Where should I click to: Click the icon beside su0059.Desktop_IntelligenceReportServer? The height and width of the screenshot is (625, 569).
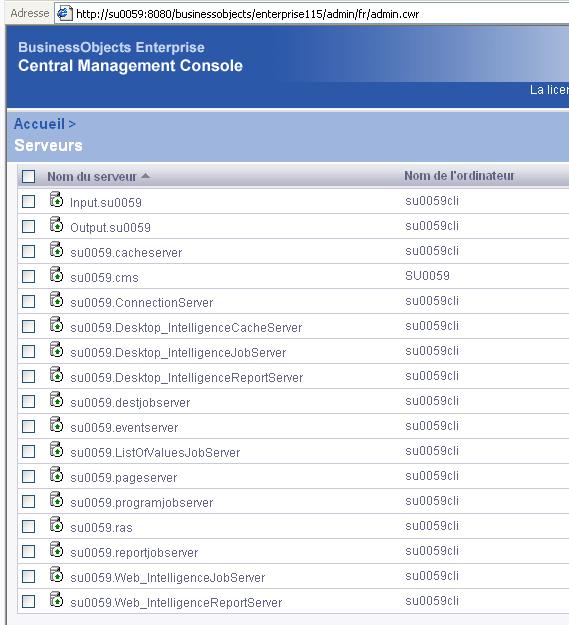56,375
